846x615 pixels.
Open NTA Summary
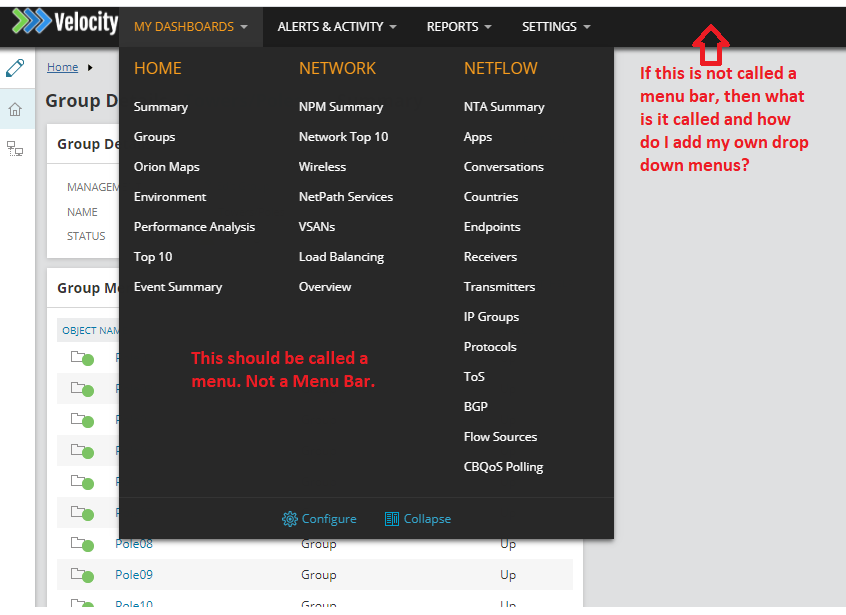pyautogui.click(x=504, y=107)
